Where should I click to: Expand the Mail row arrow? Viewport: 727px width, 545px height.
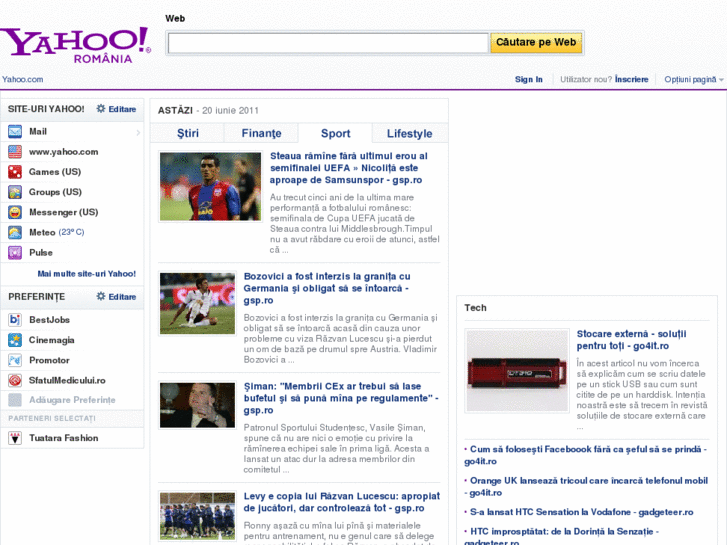tap(138, 132)
